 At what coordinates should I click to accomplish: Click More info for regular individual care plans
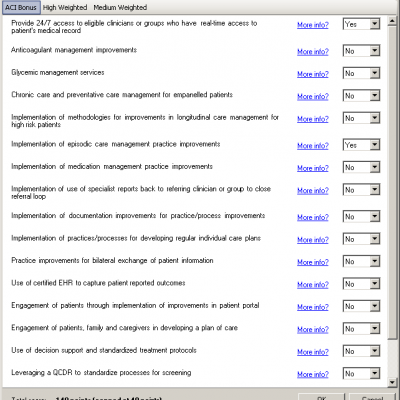coord(313,240)
